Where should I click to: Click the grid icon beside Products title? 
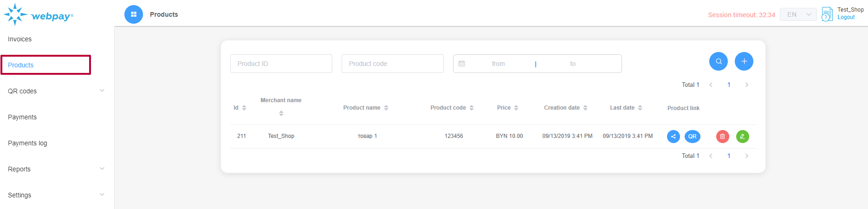[134, 14]
